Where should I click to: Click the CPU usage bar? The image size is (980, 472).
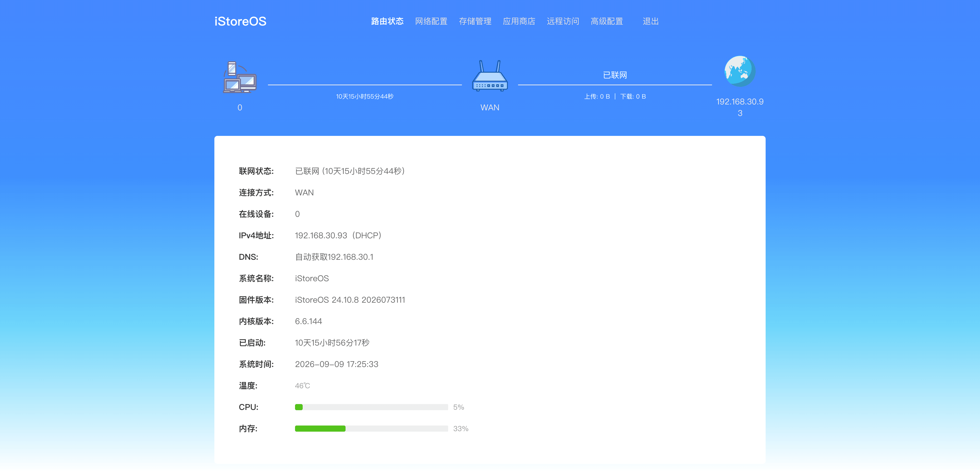(x=371, y=407)
